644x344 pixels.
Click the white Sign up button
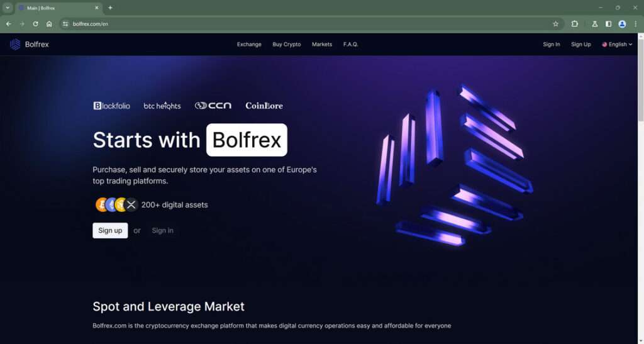point(110,230)
